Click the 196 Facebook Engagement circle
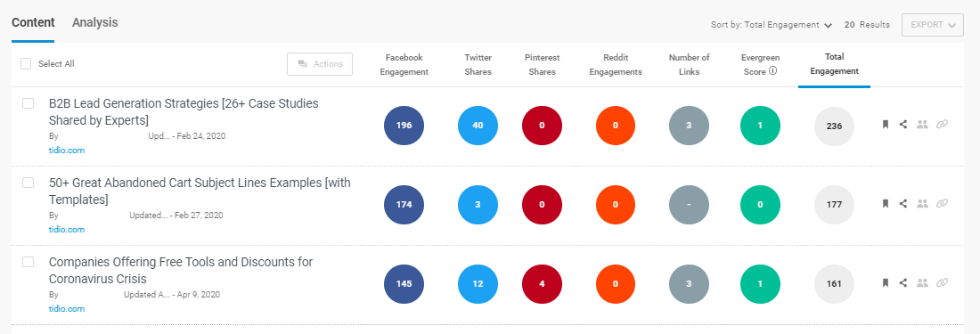The width and height of the screenshot is (980, 334). (404, 126)
